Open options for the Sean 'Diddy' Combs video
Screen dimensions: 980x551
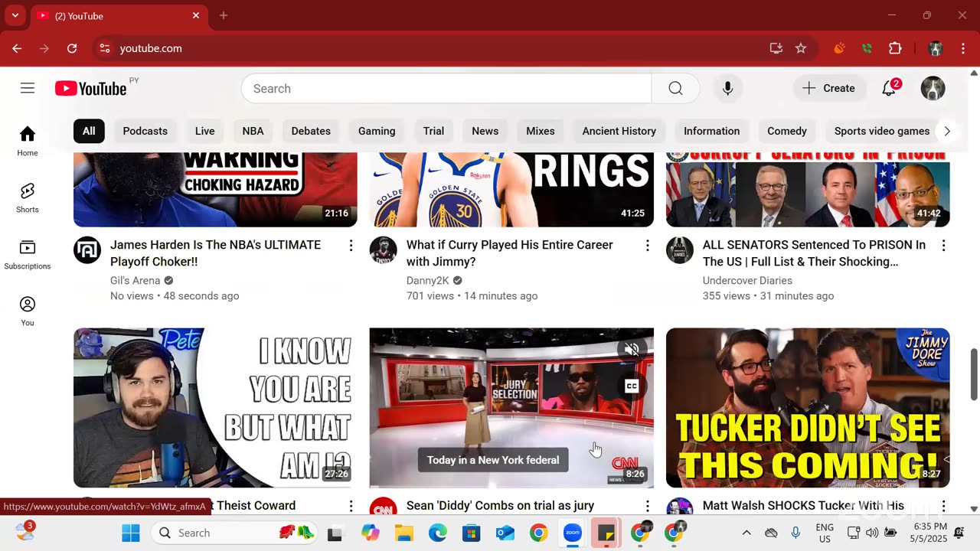point(647,506)
